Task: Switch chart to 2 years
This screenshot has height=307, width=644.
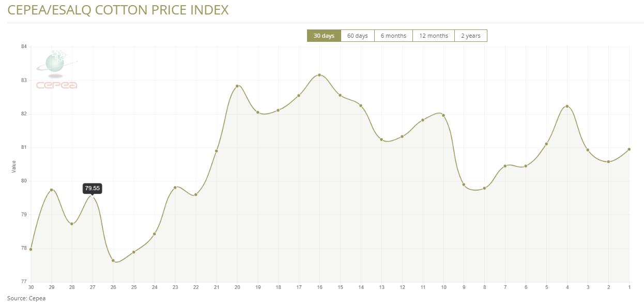Action: click(470, 36)
